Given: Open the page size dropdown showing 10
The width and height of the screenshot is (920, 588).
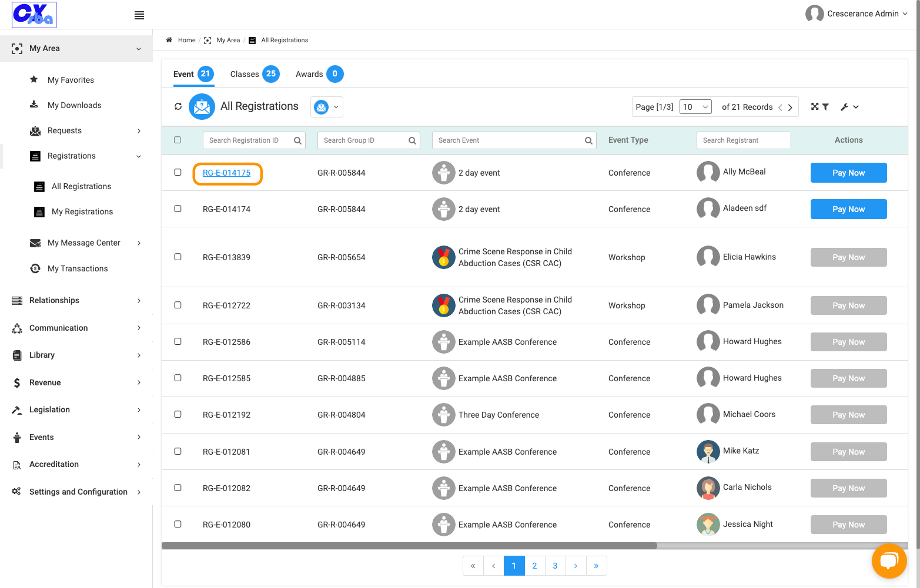Looking at the screenshot, I should 695,107.
